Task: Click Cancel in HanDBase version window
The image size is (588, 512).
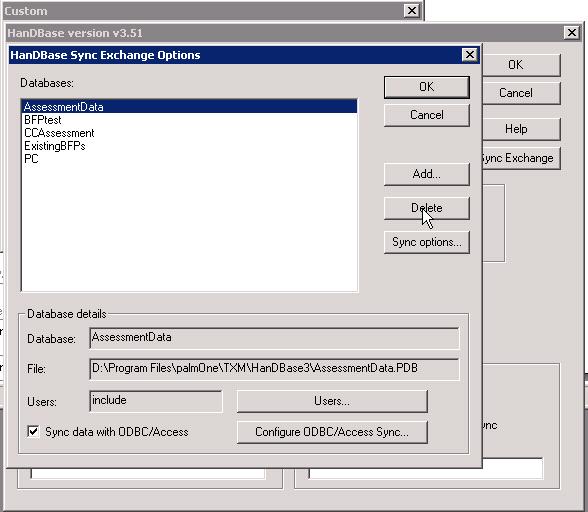Action: 521,93
